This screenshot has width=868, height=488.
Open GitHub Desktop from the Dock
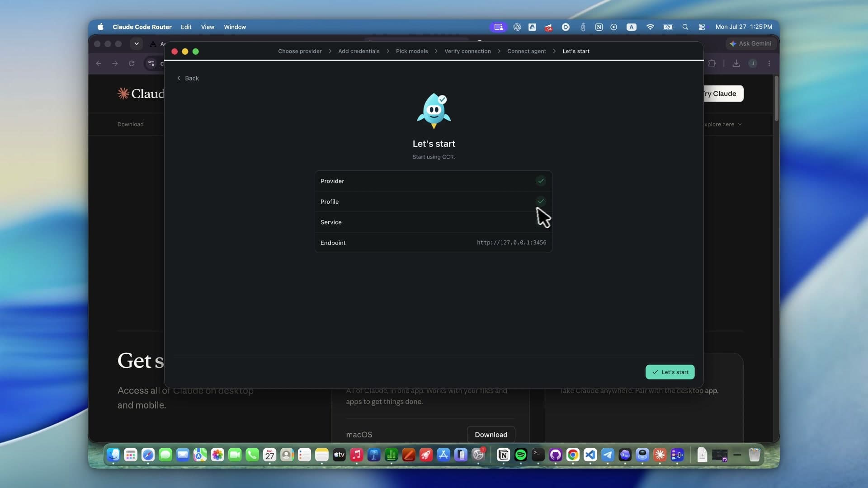(x=556, y=455)
